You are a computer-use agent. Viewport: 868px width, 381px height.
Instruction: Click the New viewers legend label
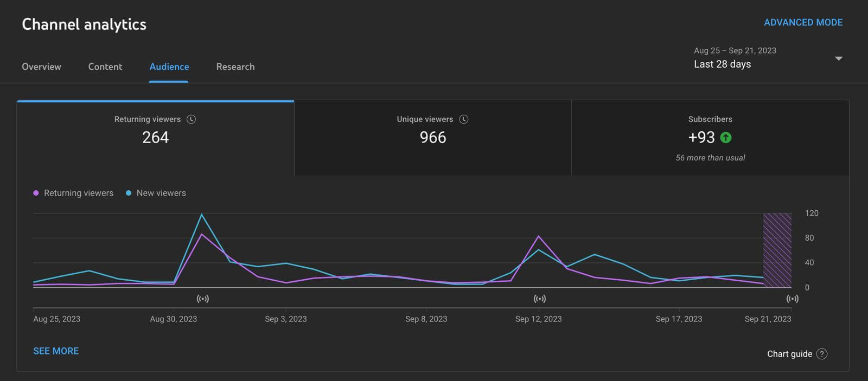161,193
